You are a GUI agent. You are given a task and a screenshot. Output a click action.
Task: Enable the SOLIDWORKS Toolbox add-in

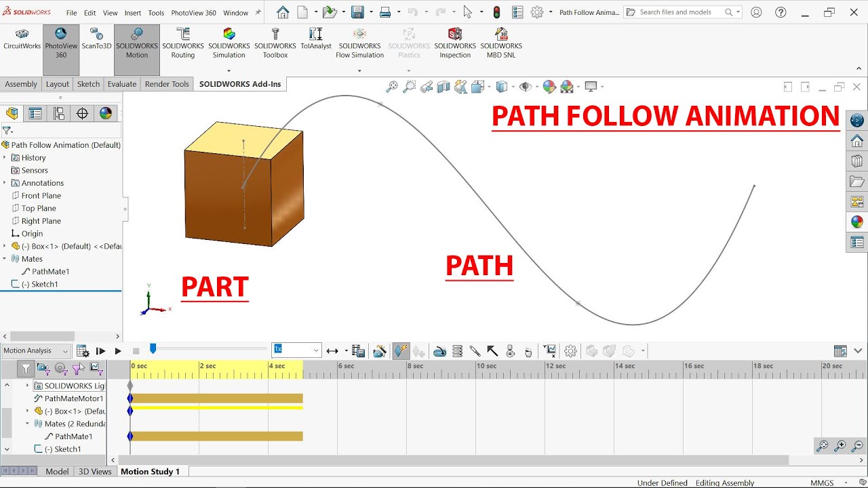[x=275, y=44]
